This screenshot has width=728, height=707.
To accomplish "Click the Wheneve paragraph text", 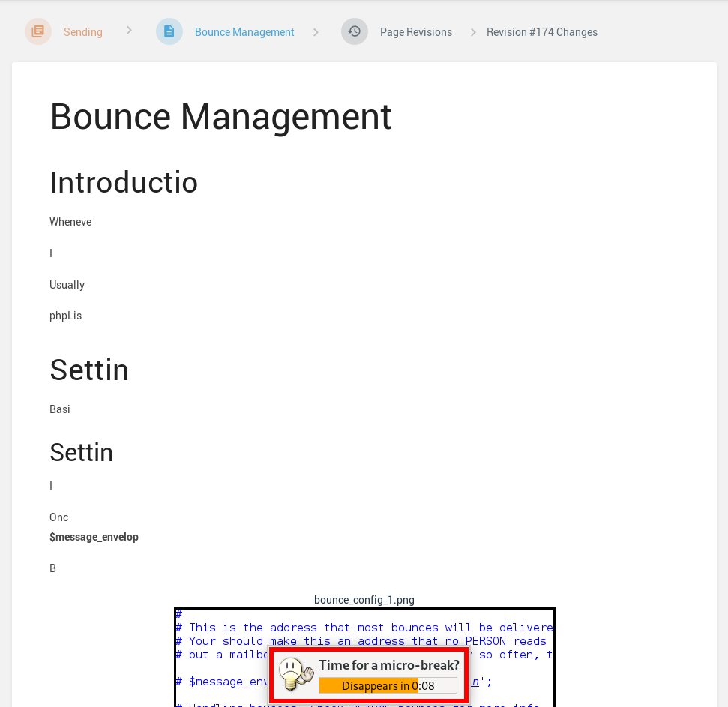I will pyautogui.click(x=70, y=222).
